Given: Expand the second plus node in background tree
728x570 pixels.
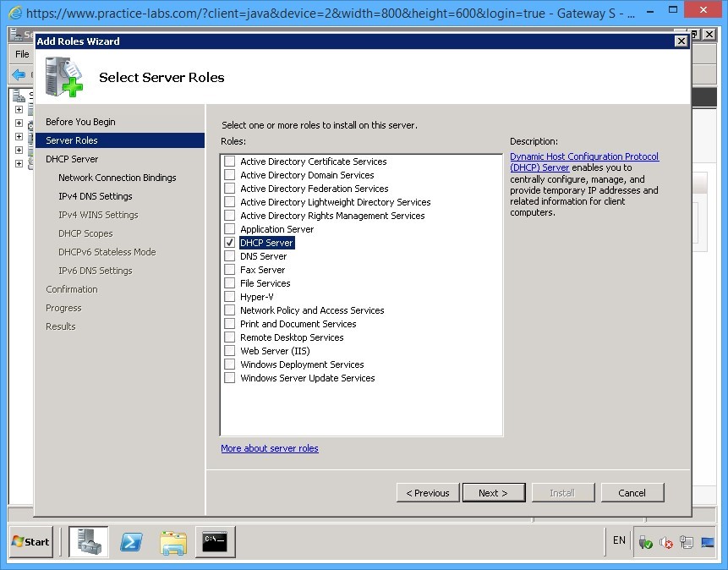Looking at the screenshot, I should tap(19, 123).
